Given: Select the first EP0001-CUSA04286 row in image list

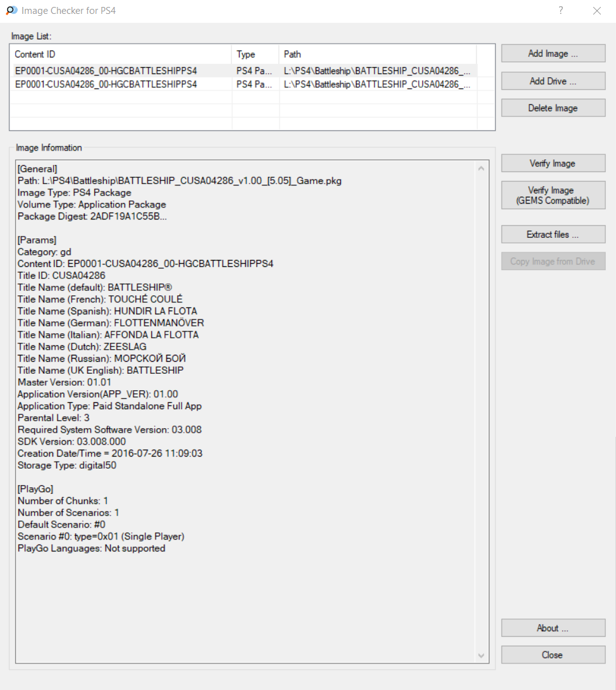Looking at the screenshot, I should click(x=244, y=71).
